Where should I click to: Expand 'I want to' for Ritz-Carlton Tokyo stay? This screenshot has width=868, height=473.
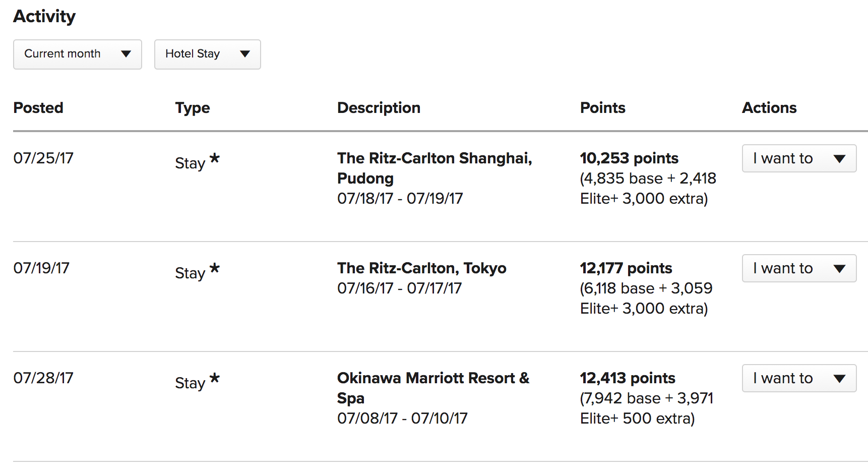[799, 268]
